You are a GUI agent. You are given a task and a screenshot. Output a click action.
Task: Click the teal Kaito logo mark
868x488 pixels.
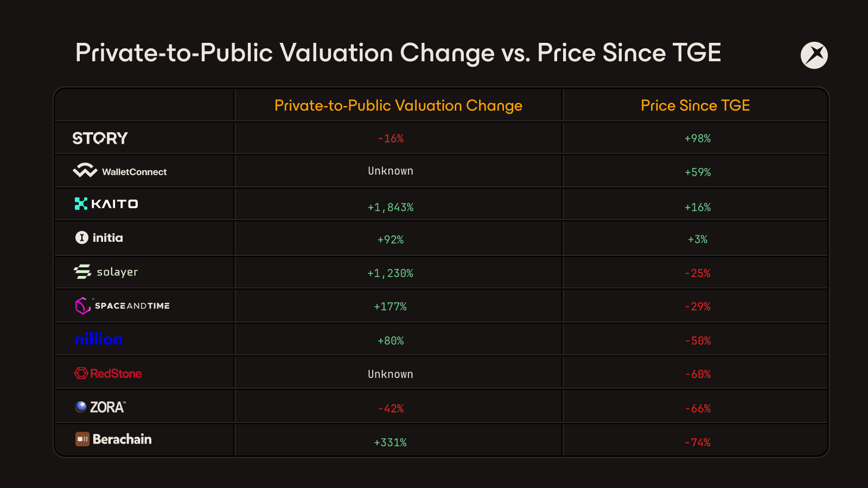click(x=81, y=204)
